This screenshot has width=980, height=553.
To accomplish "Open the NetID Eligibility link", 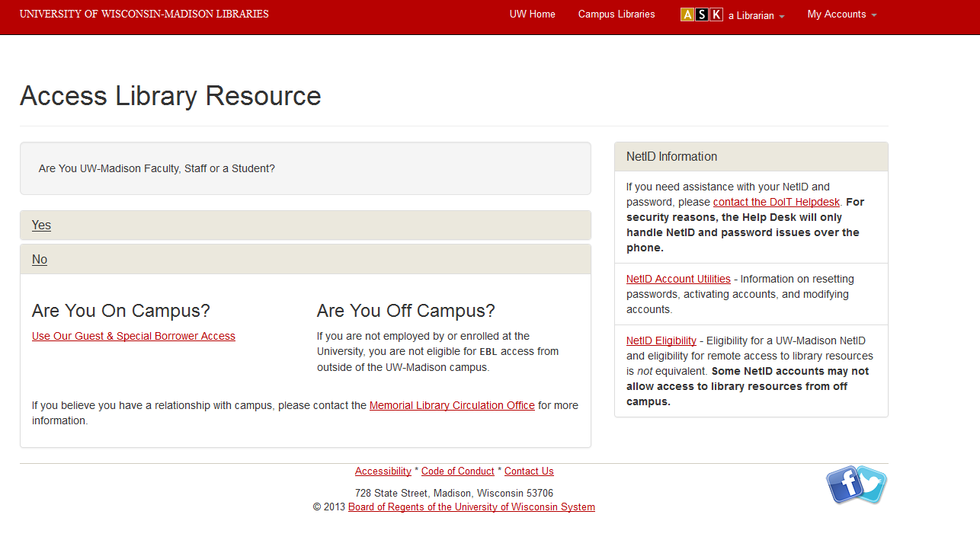I will coord(661,340).
